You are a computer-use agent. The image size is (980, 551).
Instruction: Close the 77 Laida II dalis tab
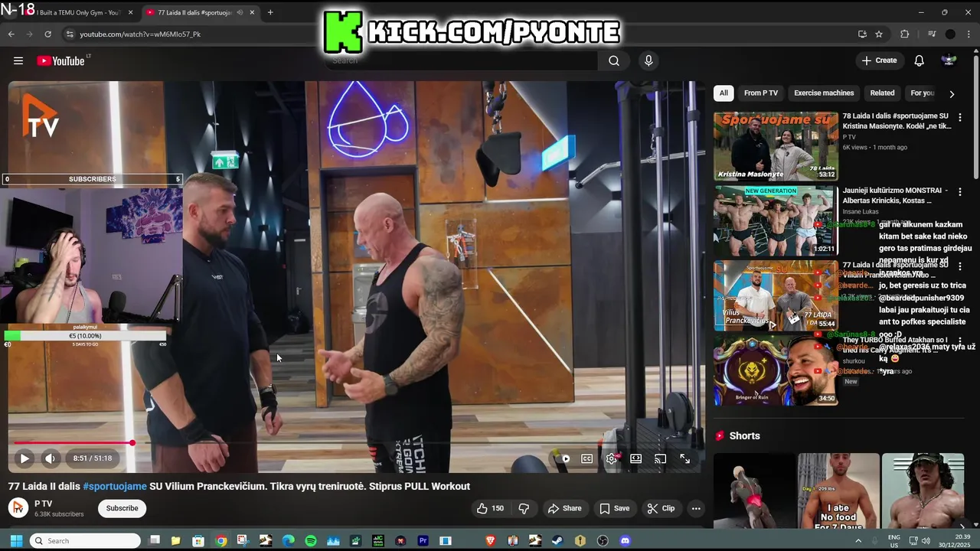[x=252, y=12]
